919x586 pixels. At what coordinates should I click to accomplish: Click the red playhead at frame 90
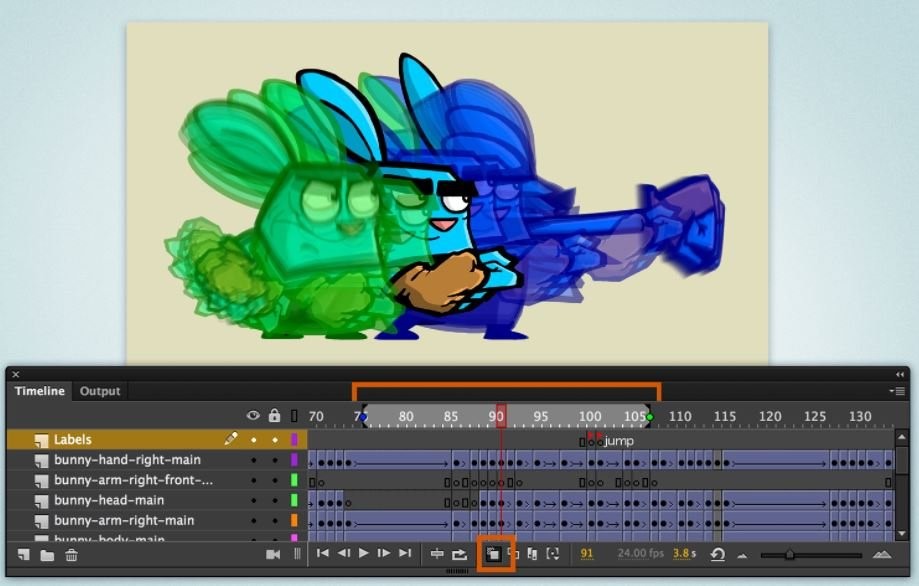[501, 415]
